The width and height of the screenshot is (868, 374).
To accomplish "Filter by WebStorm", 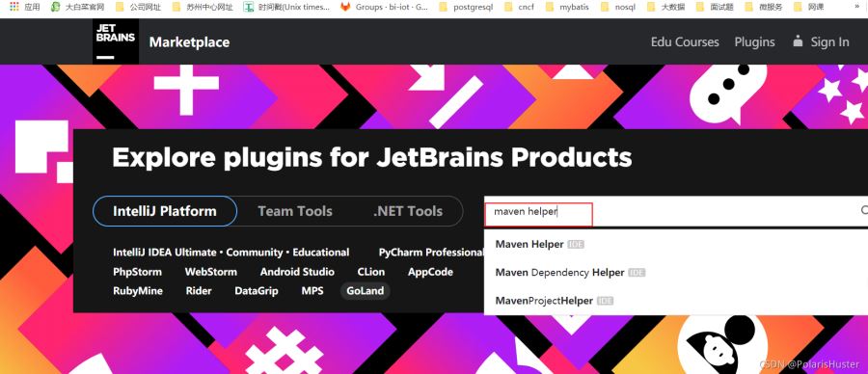I will [211, 272].
